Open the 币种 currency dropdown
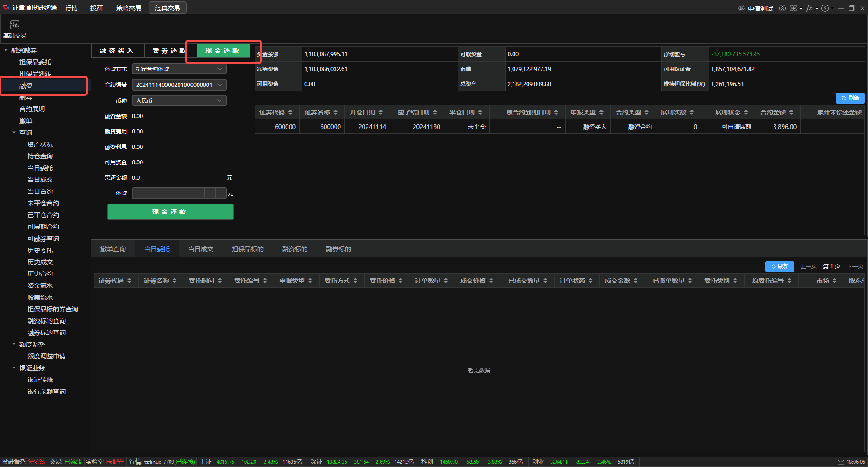Screen dimensions: 868x467 point(179,100)
